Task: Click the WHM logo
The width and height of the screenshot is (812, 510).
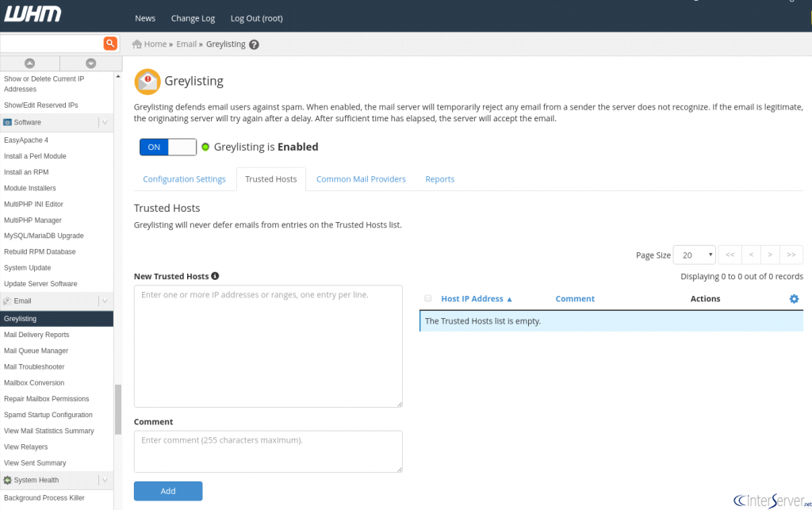Action: point(33,14)
